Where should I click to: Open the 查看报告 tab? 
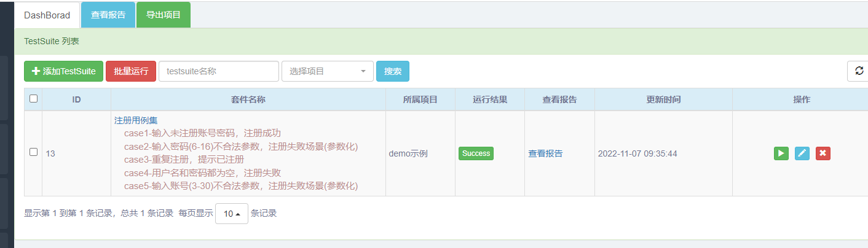[108, 15]
